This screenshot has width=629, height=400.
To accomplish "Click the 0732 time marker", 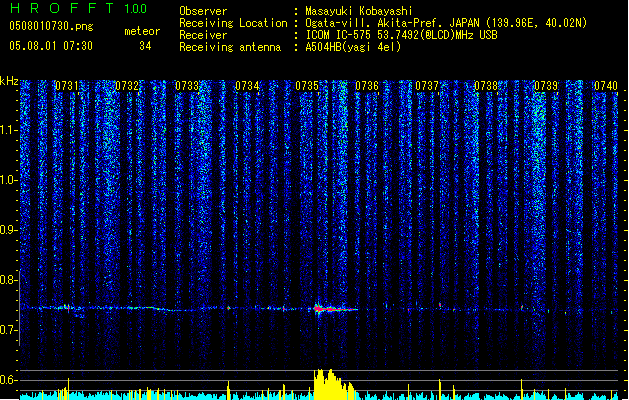I will click(x=127, y=86).
